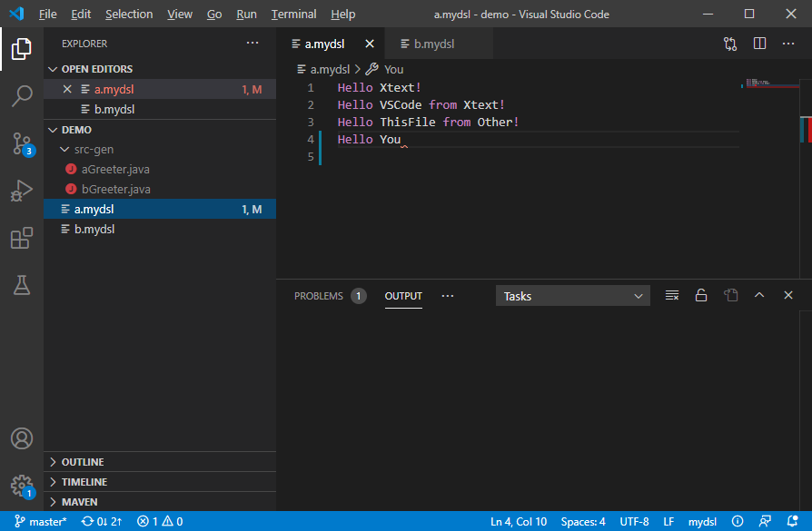
Task: Split the editor to the right
Action: 759,44
